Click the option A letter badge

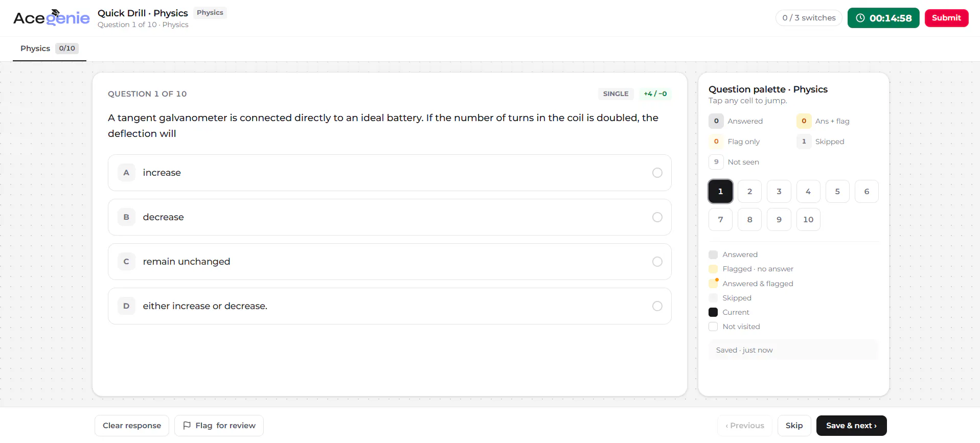[x=126, y=173]
